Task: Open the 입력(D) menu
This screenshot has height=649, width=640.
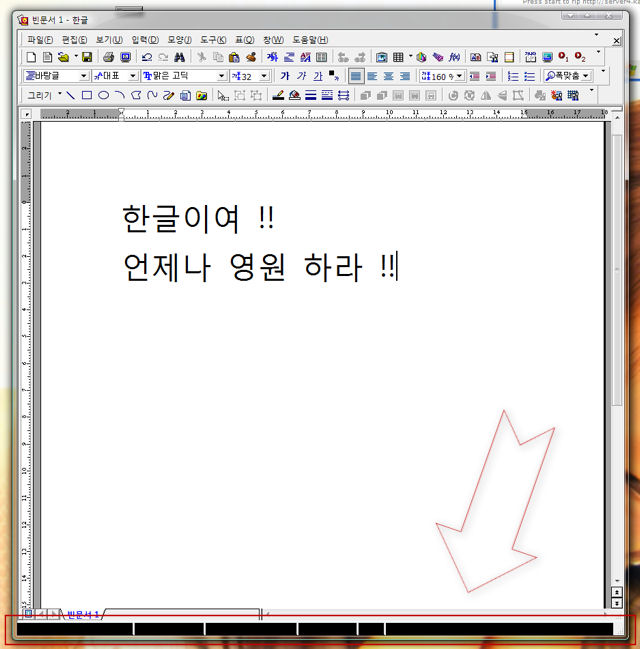Action: pyautogui.click(x=145, y=40)
